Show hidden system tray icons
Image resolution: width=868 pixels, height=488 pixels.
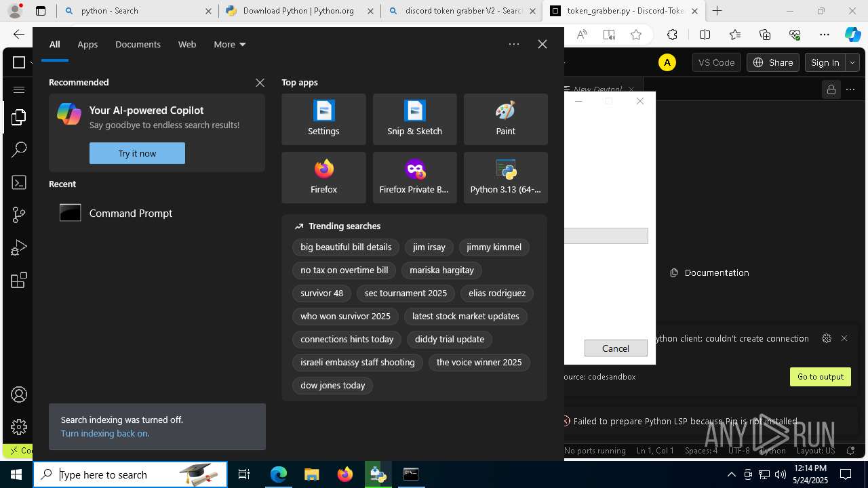[x=731, y=474]
